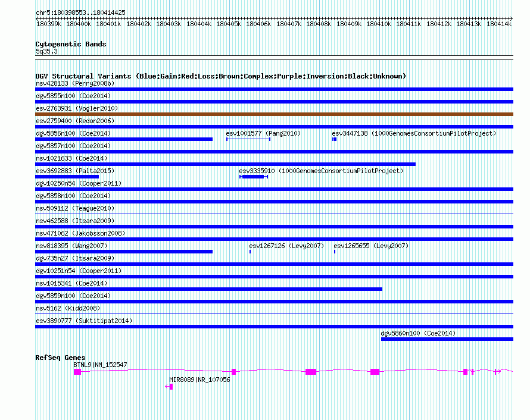Viewport: 530px width, 420px height.
Task: Click the nsv5162 (Kidd2008) label
Action: point(68,308)
